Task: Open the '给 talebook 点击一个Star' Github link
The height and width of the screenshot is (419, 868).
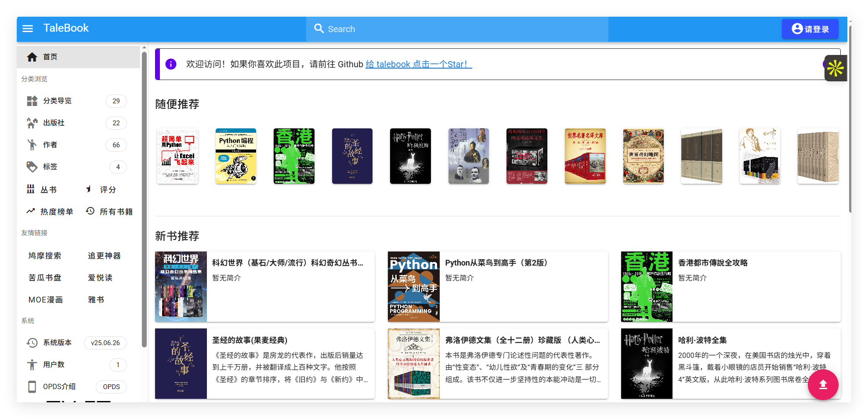Action: [418, 64]
